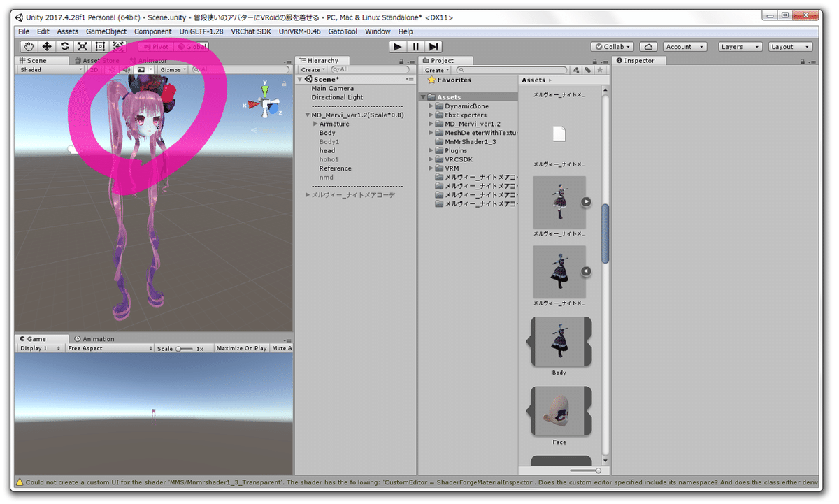Screen dimensions: 839x504
Task: Click the Favorites star item
Action: click(x=450, y=80)
